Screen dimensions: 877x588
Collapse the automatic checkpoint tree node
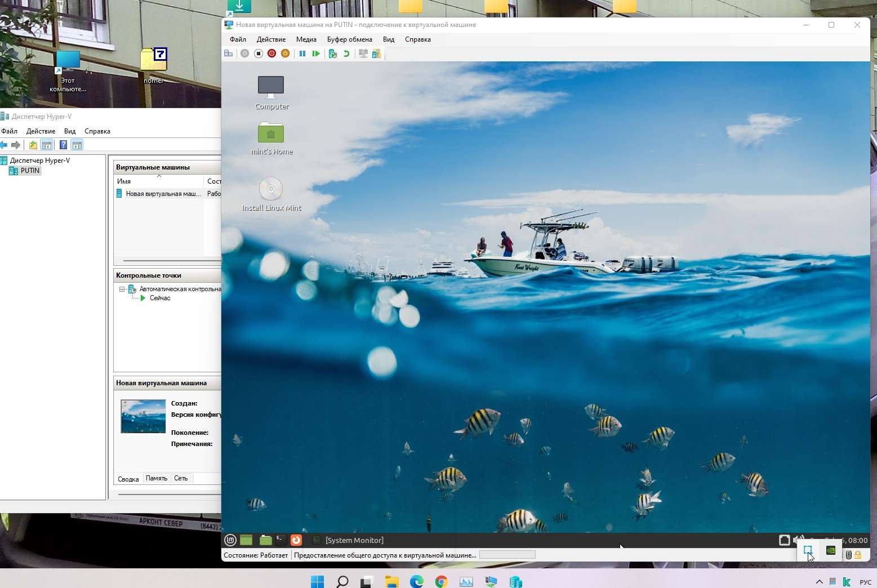click(x=122, y=289)
